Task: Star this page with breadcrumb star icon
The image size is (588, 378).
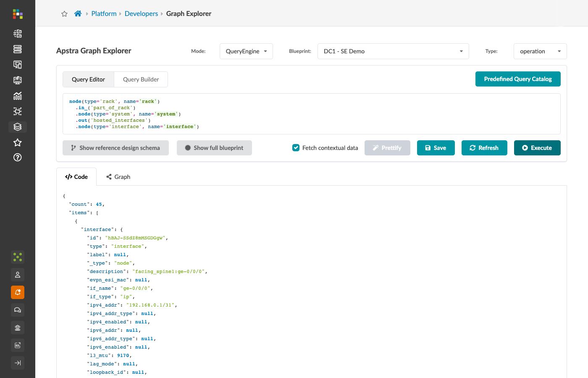Action: click(x=64, y=14)
